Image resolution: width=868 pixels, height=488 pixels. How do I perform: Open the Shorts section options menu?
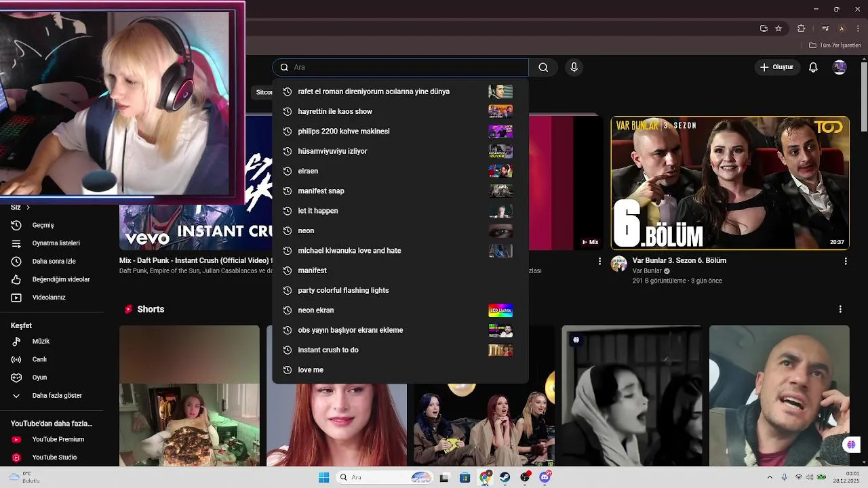(x=840, y=309)
